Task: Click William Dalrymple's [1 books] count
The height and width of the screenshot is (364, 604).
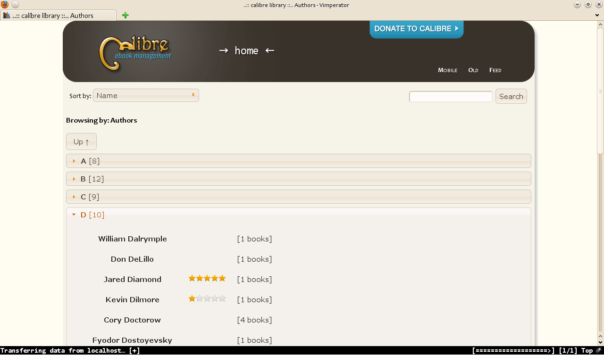Action: coord(254,239)
